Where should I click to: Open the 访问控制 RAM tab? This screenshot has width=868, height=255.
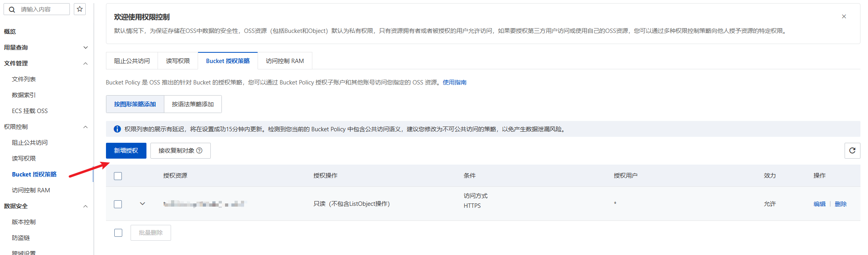click(285, 61)
